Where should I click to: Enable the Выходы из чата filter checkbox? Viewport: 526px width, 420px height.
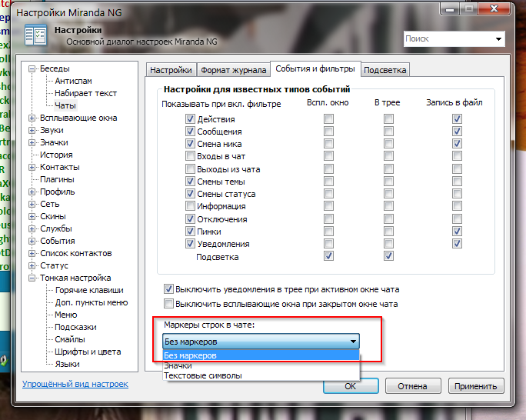coord(190,168)
